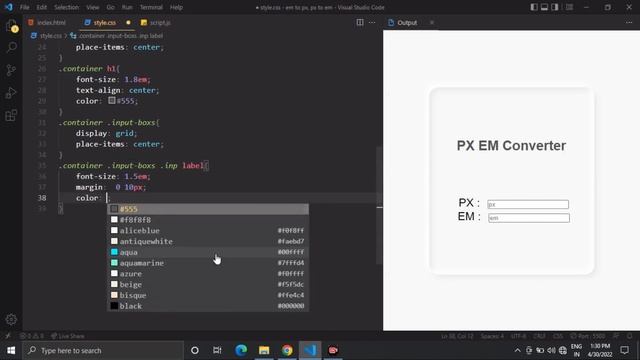640x360 pixels.
Task: Open Google Chrome from the taskbar
Action: coord(287,350)
